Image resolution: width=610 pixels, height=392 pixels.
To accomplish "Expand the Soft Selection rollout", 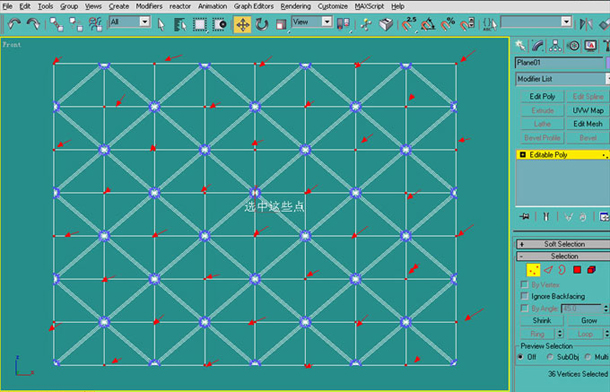I will pos(563,244).
